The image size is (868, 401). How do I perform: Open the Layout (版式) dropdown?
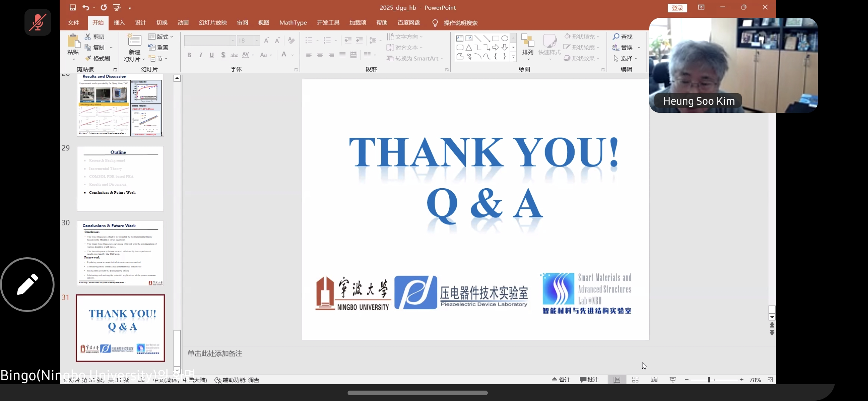pyautogui.click(x=161, y=37)
